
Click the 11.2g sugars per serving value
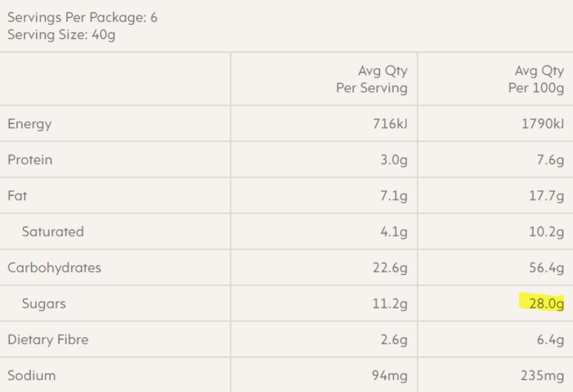pyautogui.click(x=390, y=304)
